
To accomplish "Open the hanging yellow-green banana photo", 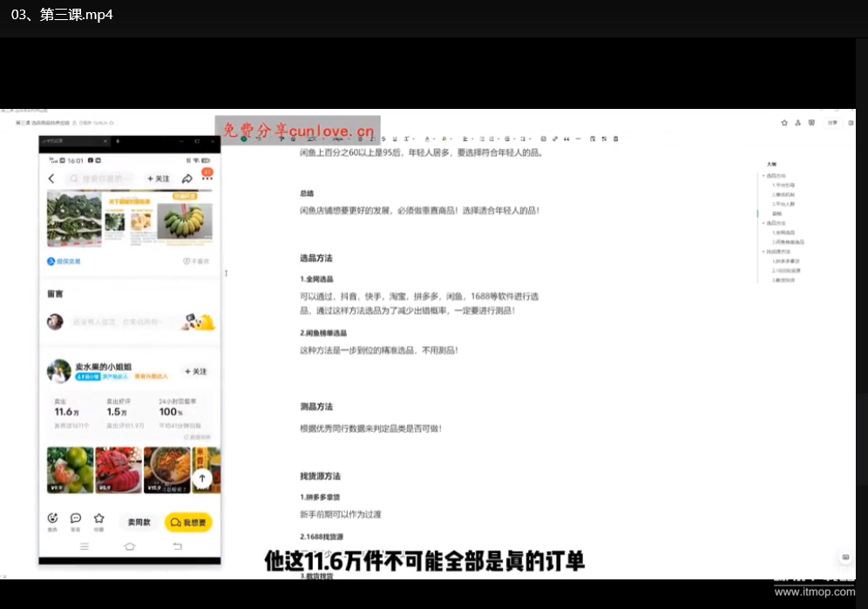I will [x=185, y=221].
